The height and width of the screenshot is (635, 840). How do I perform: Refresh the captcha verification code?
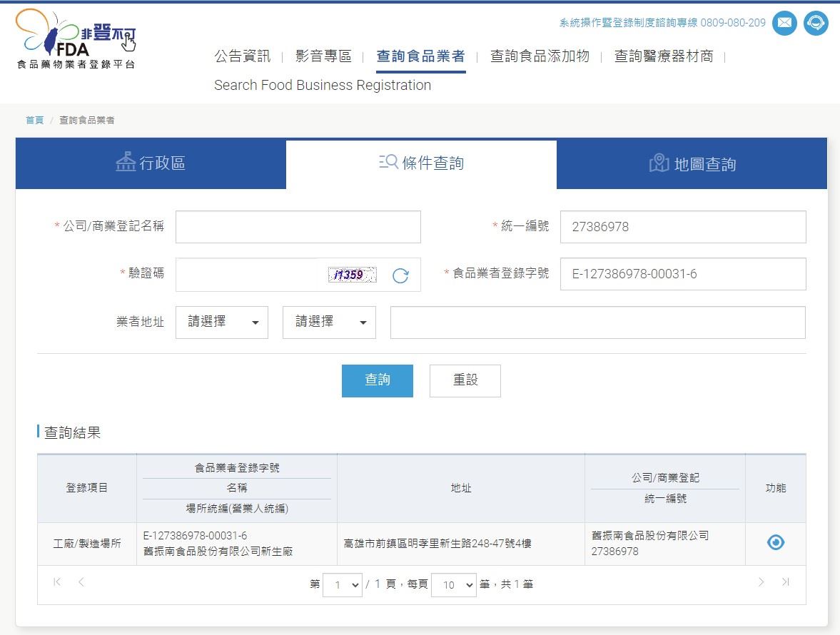coord(400,276)
